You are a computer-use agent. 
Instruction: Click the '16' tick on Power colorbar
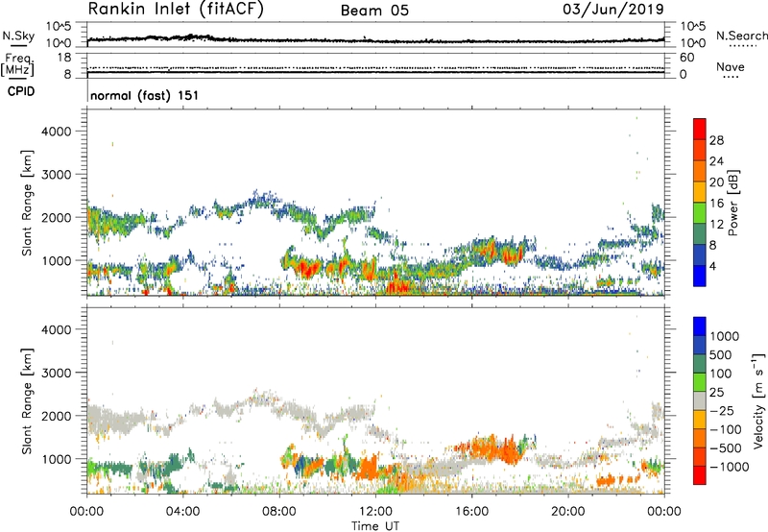tap(716, 204)
